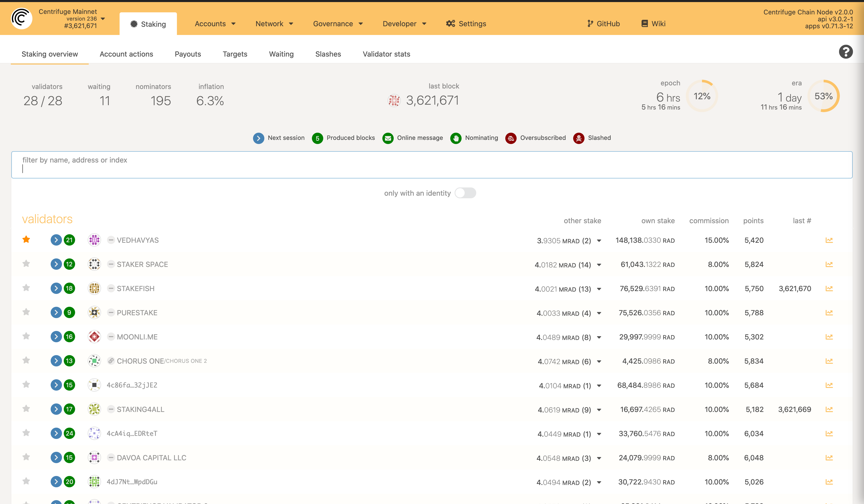Open chart for DAVOA CAPITAL LLC validator
The image size is (864, 504).
pos(829,458)
